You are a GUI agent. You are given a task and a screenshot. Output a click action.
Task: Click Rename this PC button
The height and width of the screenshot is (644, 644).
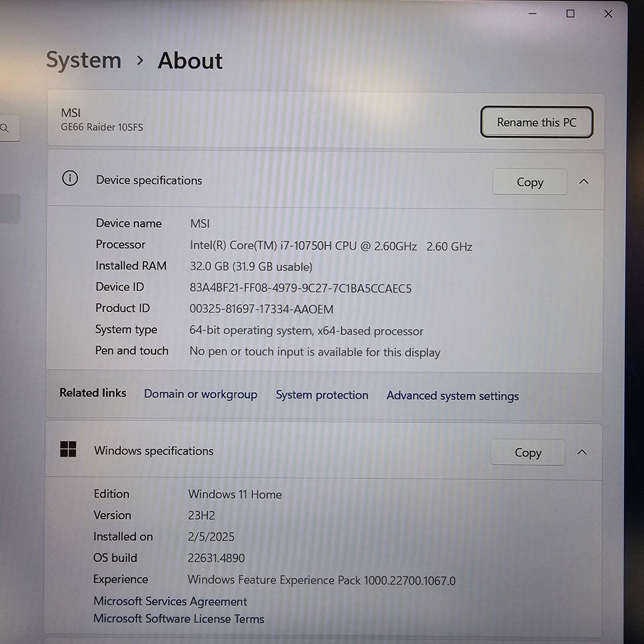click(537, 122)
